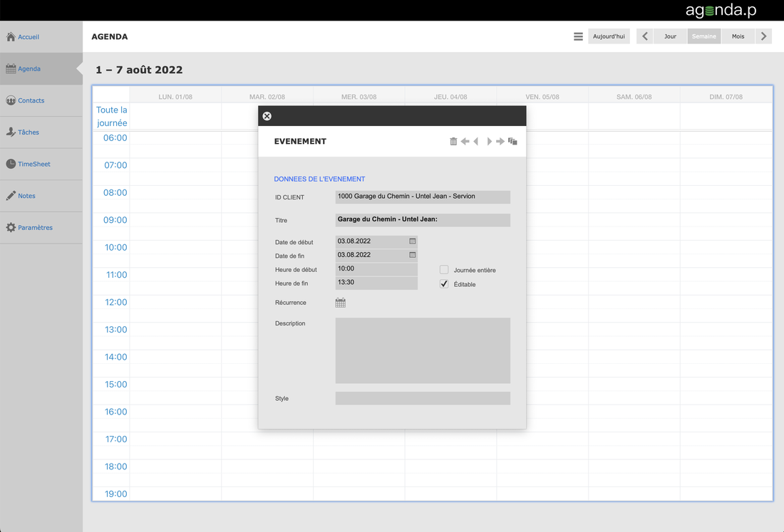Close the event dialog with X icon

tap(267, 116)
